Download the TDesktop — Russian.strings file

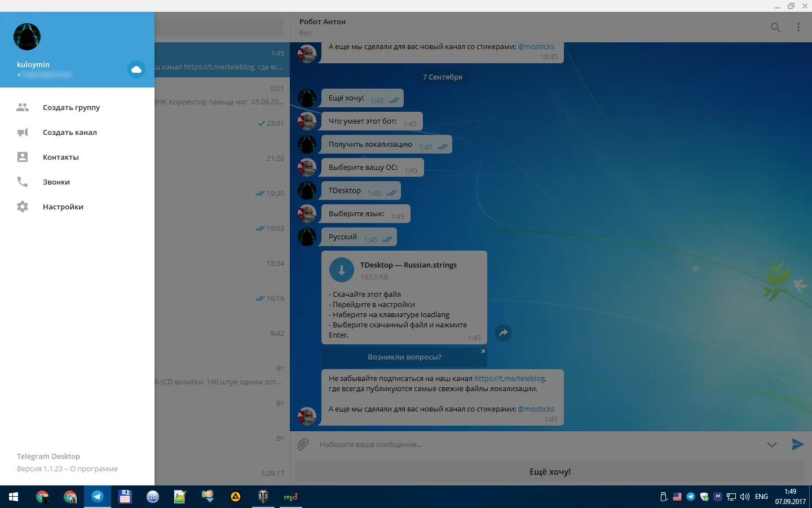coord(342,270)
